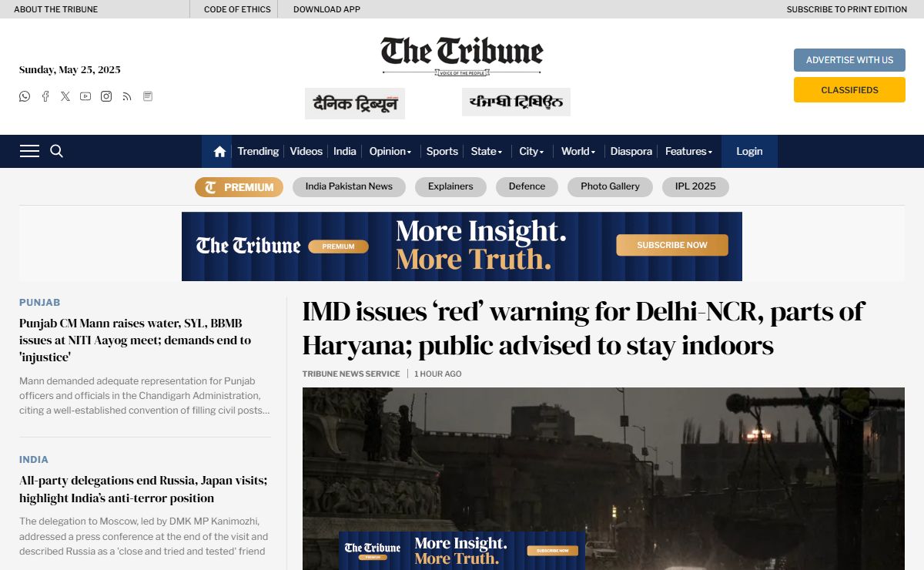
Task: Open Code of Ethics link
Action: [x=237, y=9]
